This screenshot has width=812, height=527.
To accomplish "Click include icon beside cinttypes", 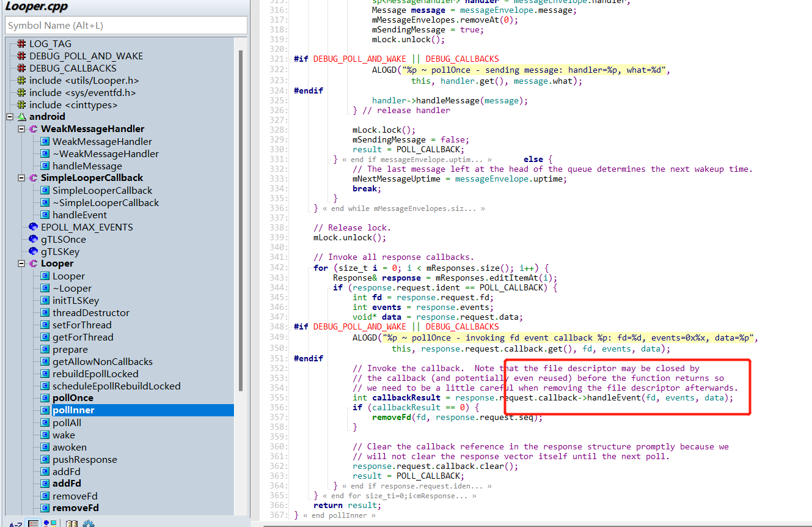I will 21,105.
